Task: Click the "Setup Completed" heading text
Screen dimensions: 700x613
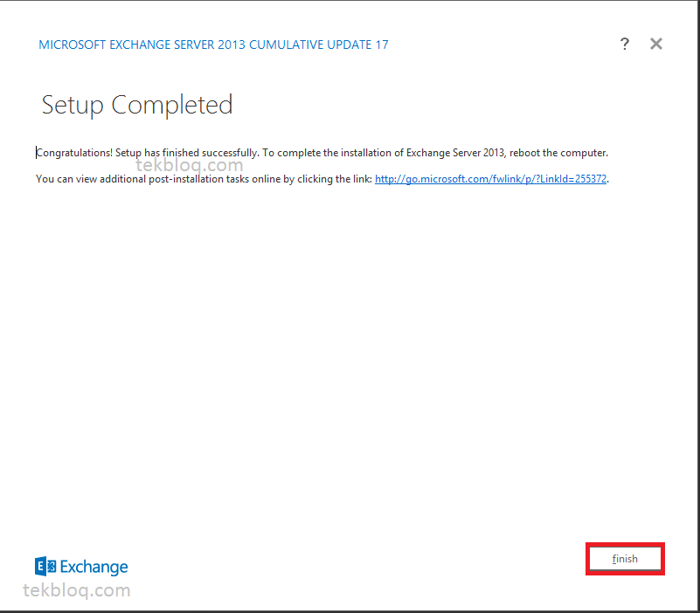Action: pos(137,106)
